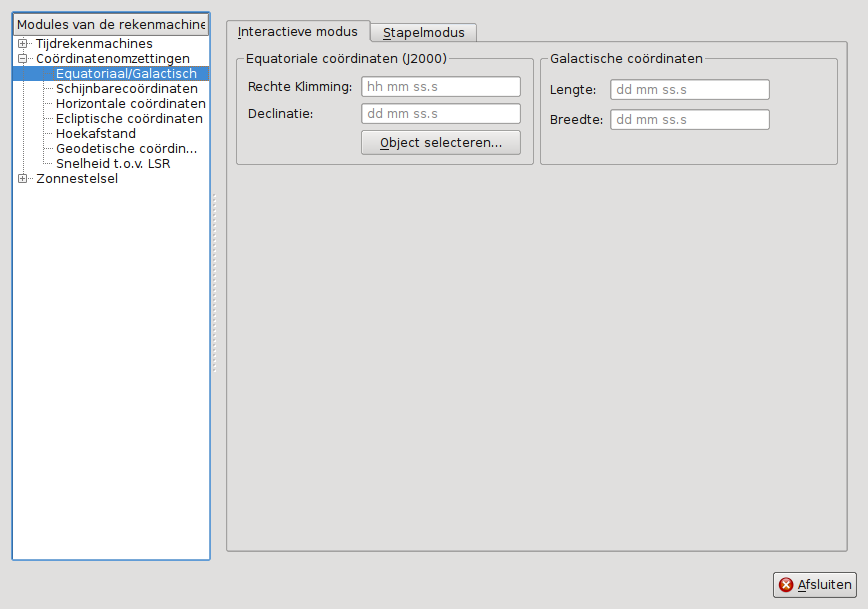This screenshot has width=868, height=609.
Task: Select Horizontale coördinaten module
Action: click(x=130, y=104)
